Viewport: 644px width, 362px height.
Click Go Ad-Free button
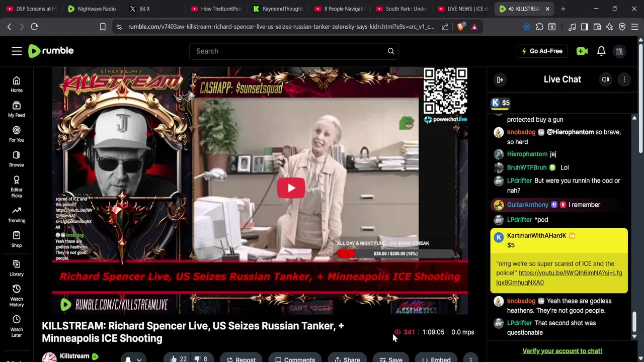click(x=542, y=51)
